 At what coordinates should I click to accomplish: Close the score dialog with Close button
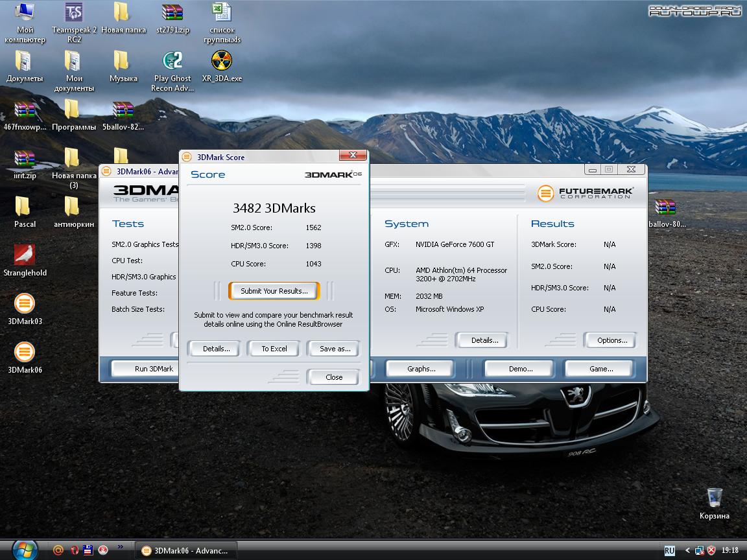(x=334, y=377)
